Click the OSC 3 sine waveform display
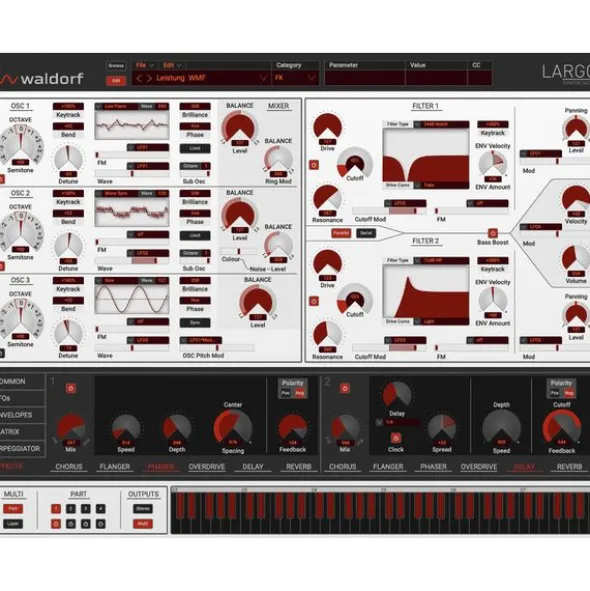Viewport: 590px width, 591px height. pos(132,300)
